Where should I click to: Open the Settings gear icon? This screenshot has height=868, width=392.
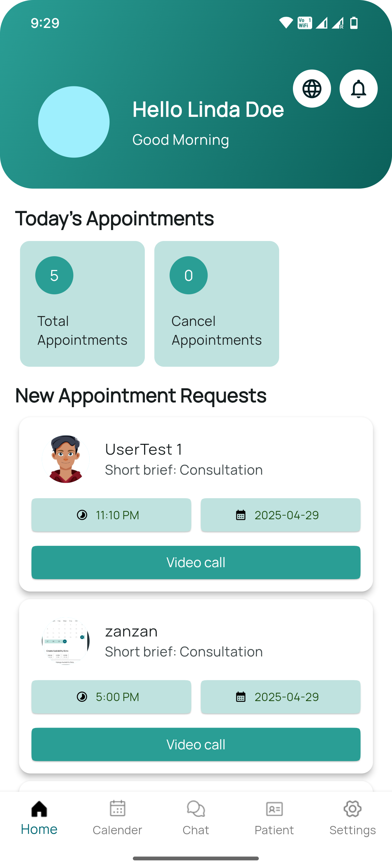click(x=352, y=808)
